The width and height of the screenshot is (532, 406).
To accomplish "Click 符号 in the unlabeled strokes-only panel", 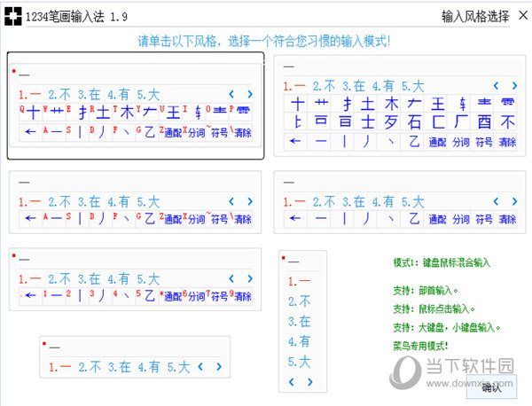I will [484, 219].
